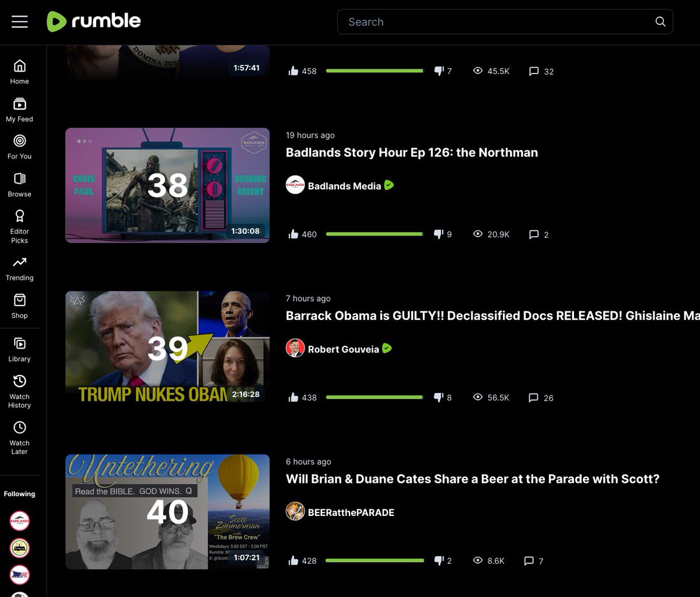Click the Rumble logo
The width and height of the screenshot is (700, 597).
pos(94,22)
